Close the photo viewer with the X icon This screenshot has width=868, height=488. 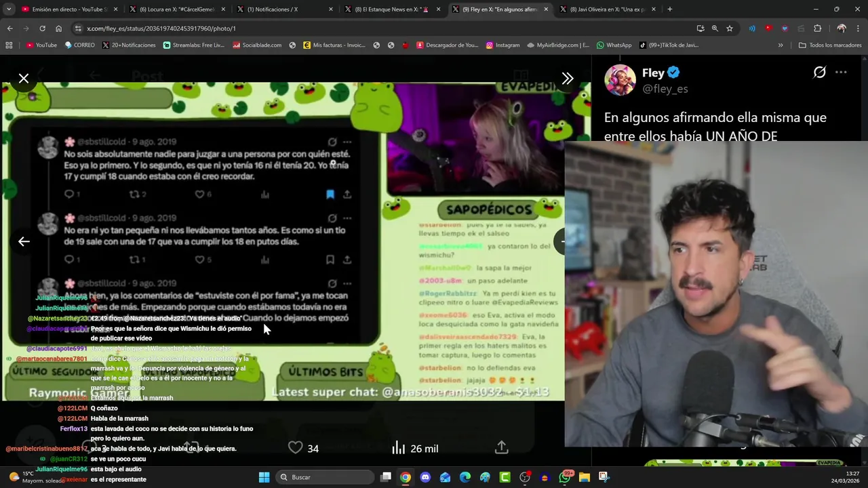pos(24,79)
